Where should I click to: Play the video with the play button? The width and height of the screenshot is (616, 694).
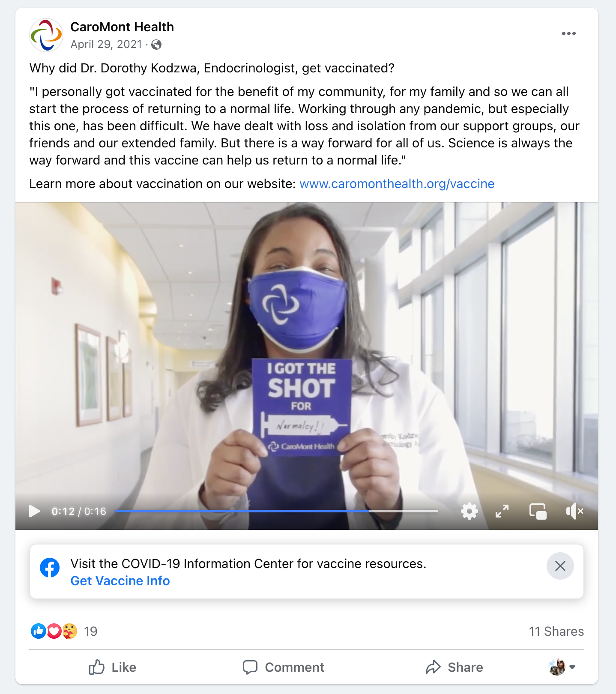34,511
